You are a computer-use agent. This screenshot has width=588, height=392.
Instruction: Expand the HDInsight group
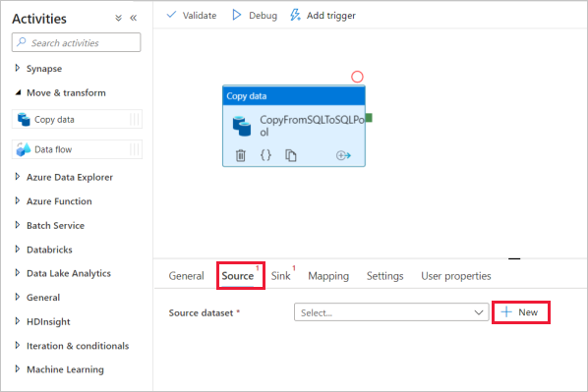coord(18,321)
